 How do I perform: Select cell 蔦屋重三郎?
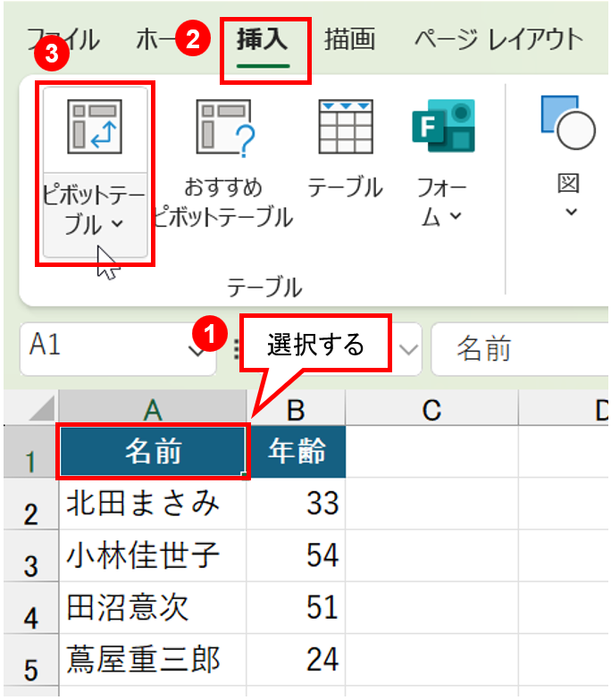pyautogui.click(x=153, y=660)
